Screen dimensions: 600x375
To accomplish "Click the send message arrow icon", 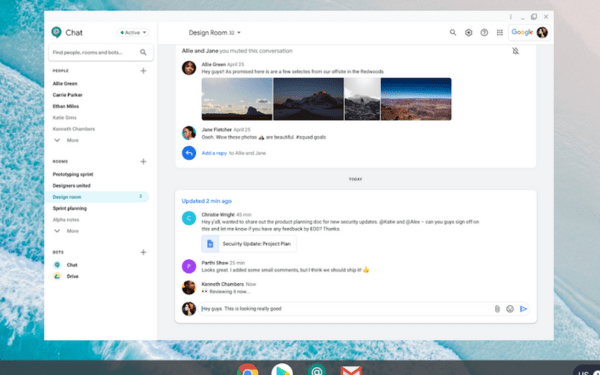I will tap(523, 309).
